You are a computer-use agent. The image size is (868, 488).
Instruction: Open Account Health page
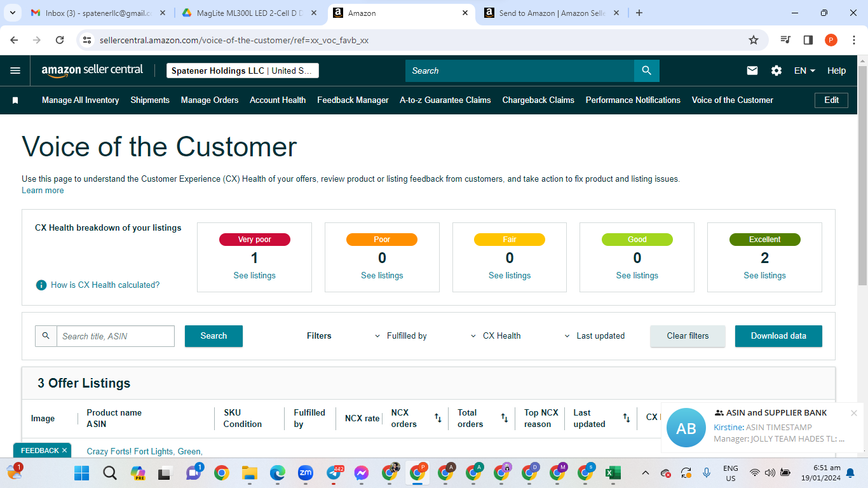(278, 100)
